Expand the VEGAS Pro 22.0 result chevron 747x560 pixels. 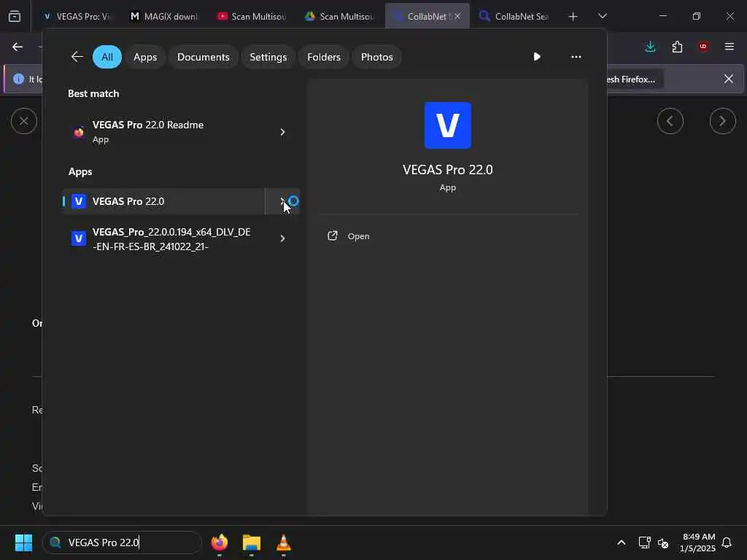(x=282, y=201)
